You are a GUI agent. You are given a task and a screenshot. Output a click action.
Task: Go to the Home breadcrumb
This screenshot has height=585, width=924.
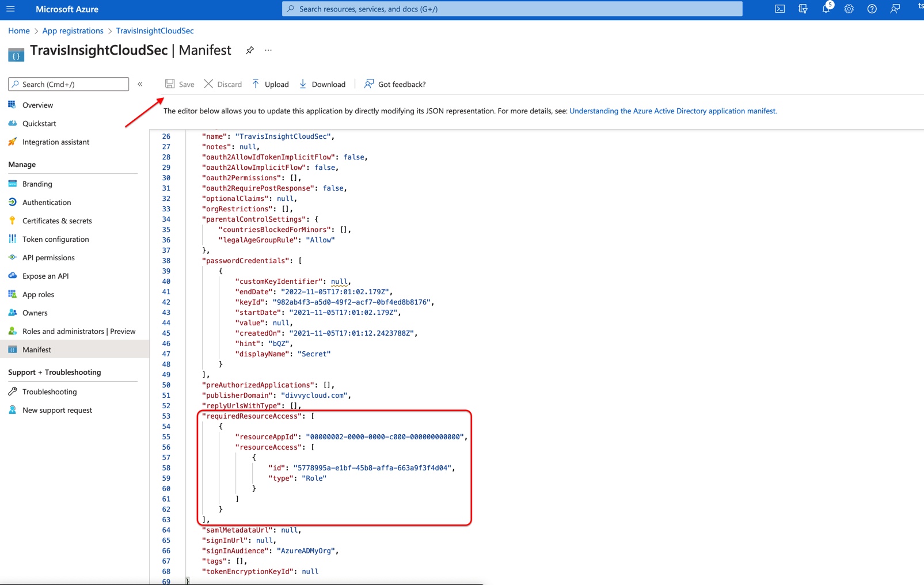coord(19,31)
